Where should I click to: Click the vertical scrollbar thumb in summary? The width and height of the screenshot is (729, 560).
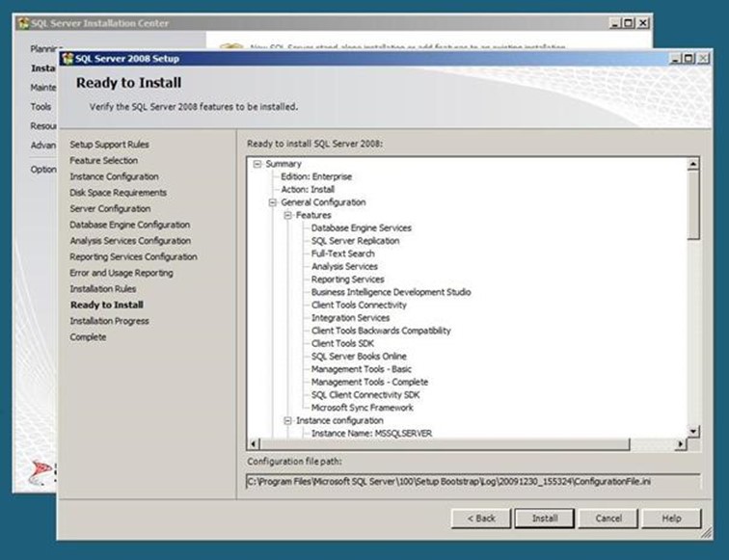pyautogui.click(x=692, y=205)
